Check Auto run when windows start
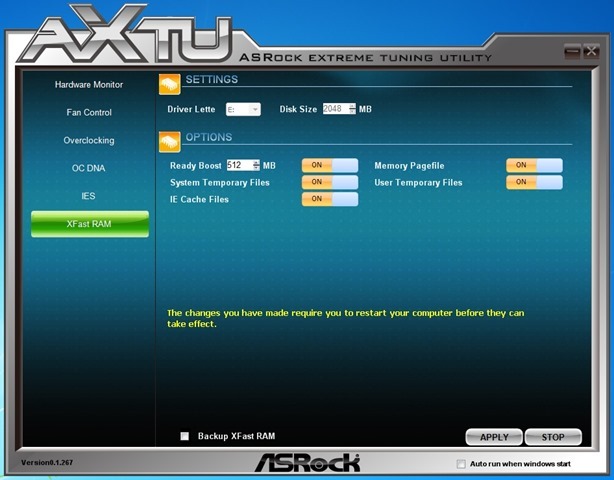The width and height of the screenshot is (614, 480). tap(461, 464)
